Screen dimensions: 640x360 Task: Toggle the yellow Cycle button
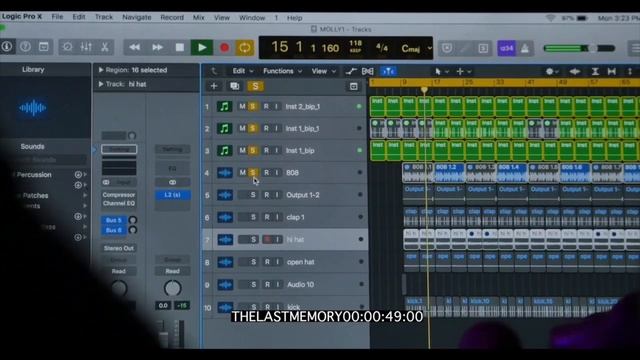pos(245,48)
